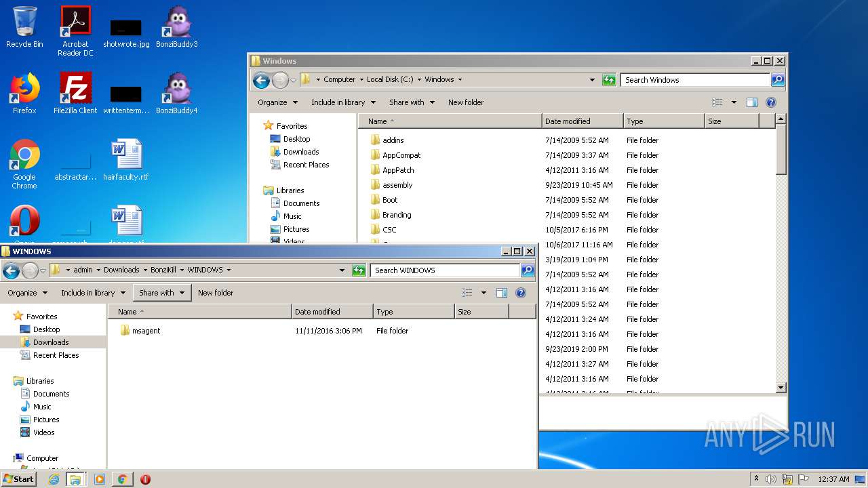Open the BonziBuddy3 desktop shortcut
This screenshot has height=488, width=868.
pos(177,27)
